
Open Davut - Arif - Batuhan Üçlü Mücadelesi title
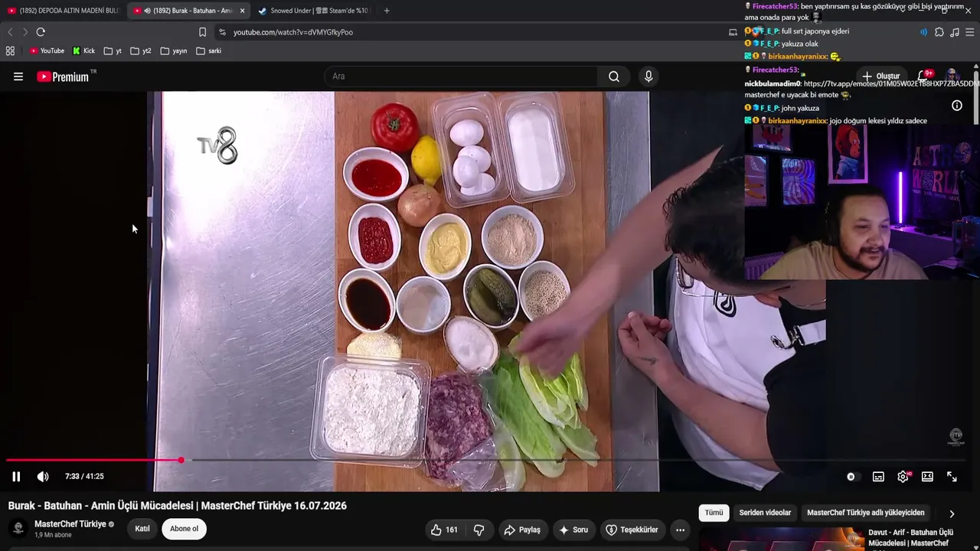pyautogui.click(x=911, y=538)
